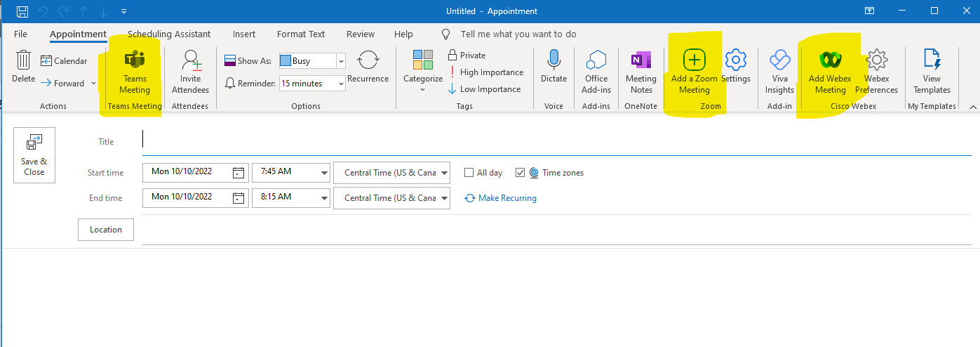Image resolution: width=980 pixels, height=347 pixels.
Task: Open the Categorize color menu
Action: coord(422,72)
